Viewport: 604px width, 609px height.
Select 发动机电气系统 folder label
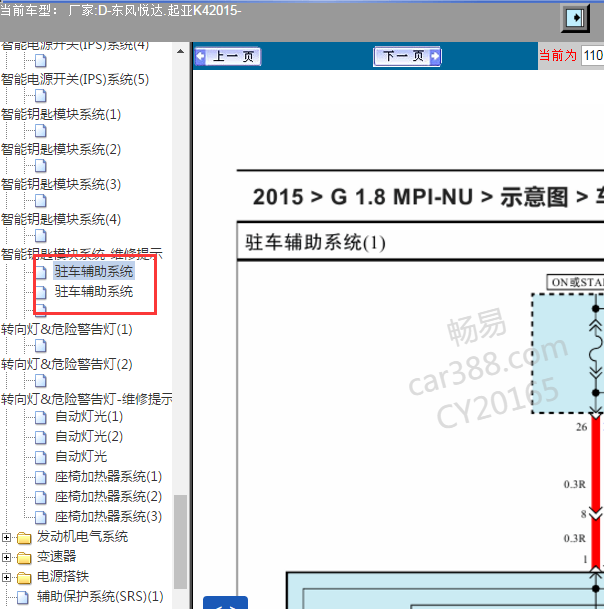point(82,537)
